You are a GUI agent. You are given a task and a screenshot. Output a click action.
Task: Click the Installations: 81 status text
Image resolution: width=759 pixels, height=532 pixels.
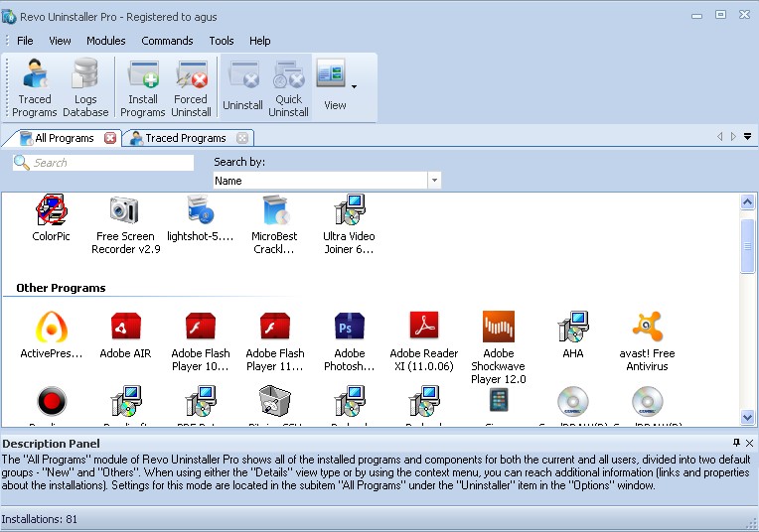(39, 519)
